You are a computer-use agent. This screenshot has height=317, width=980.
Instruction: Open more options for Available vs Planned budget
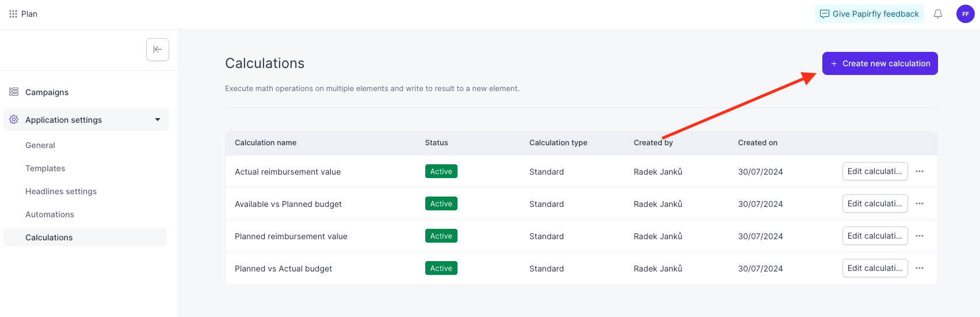[x=920, y=203]
